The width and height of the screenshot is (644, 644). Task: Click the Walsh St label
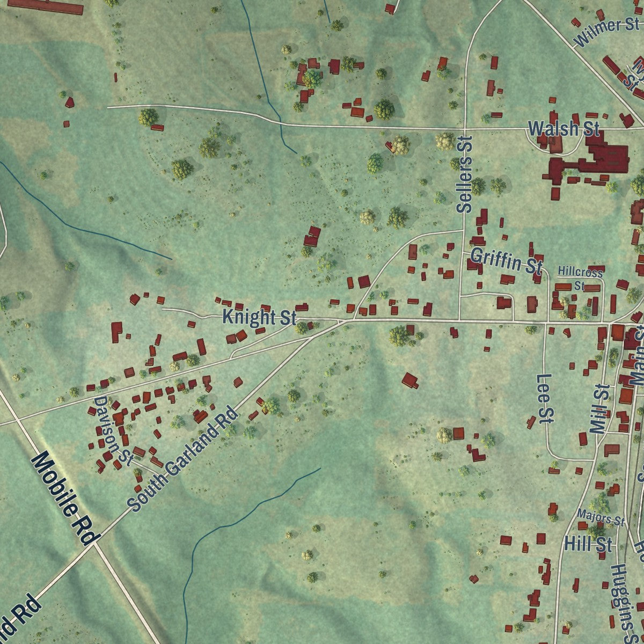pos(563,129)
